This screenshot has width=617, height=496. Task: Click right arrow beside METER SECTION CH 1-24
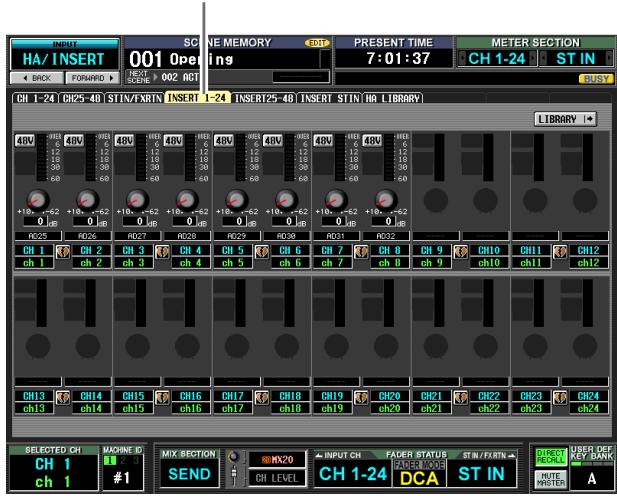click(x=533, y=59)
